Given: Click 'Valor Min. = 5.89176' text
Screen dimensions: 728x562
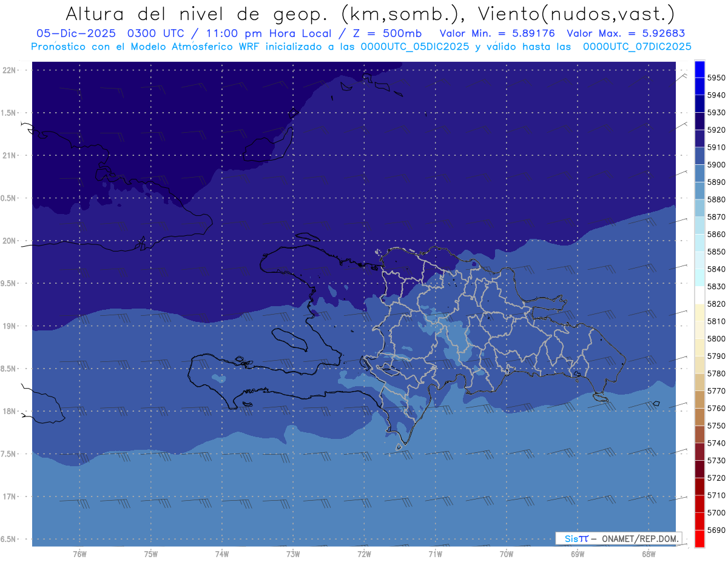Looking at the screenshot, I should (x=497, y=33).
